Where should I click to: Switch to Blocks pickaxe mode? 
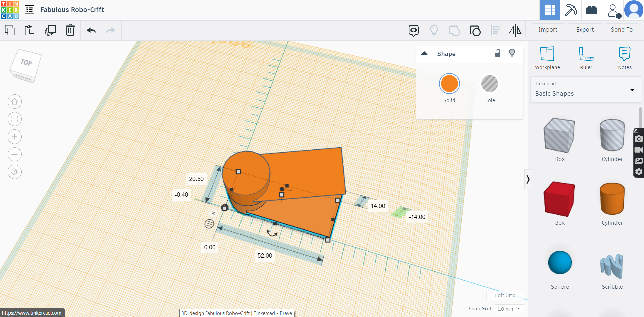571,10
